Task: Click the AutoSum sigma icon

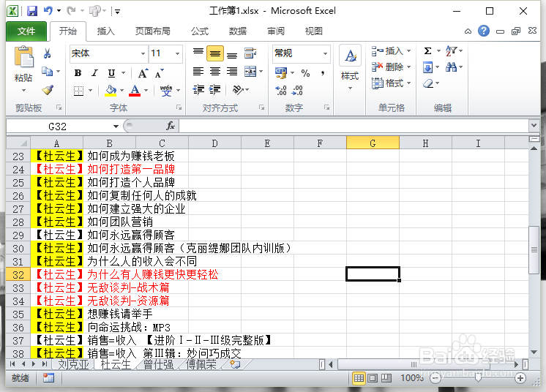Action: (x=427, y=51)
